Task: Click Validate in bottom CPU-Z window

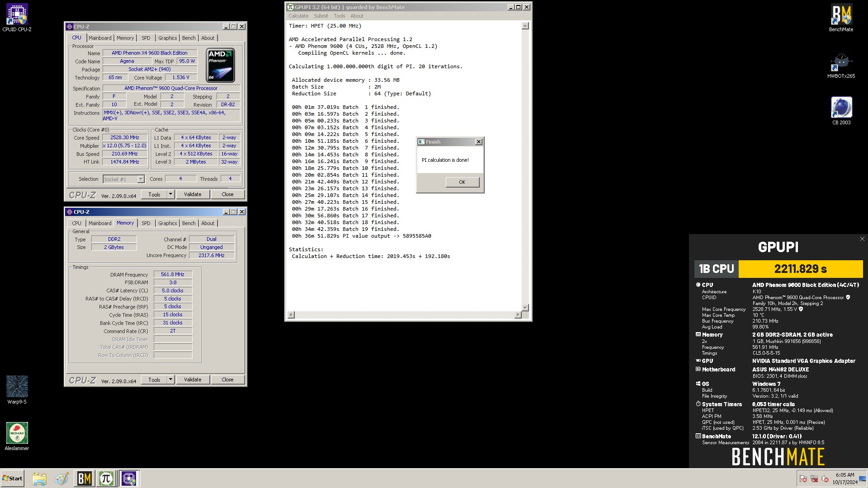Action: pos(193,380)
